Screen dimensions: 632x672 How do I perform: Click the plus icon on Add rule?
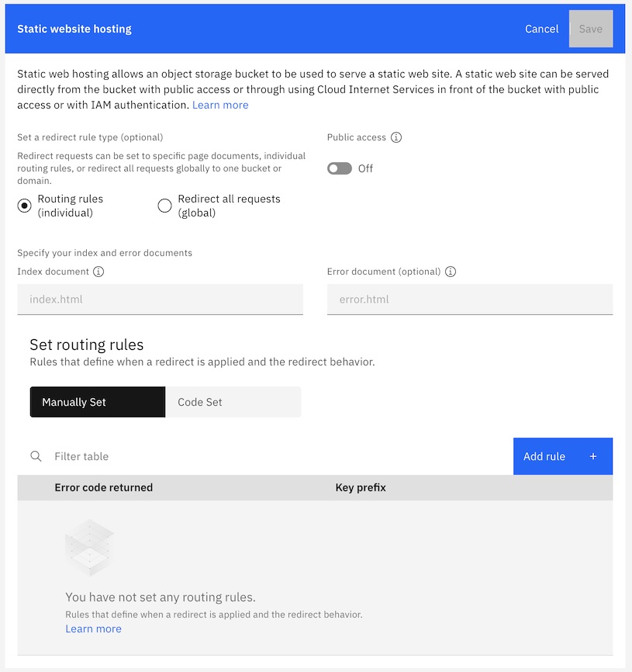(593, 456)
